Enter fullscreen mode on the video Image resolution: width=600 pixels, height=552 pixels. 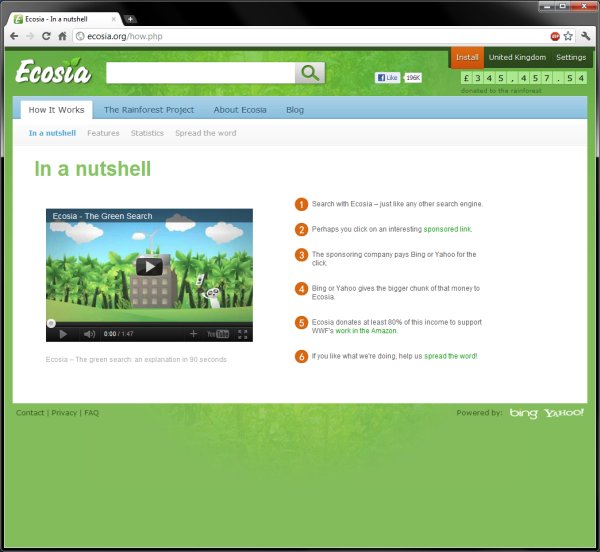pyautogui.click(x=243, y=334)
